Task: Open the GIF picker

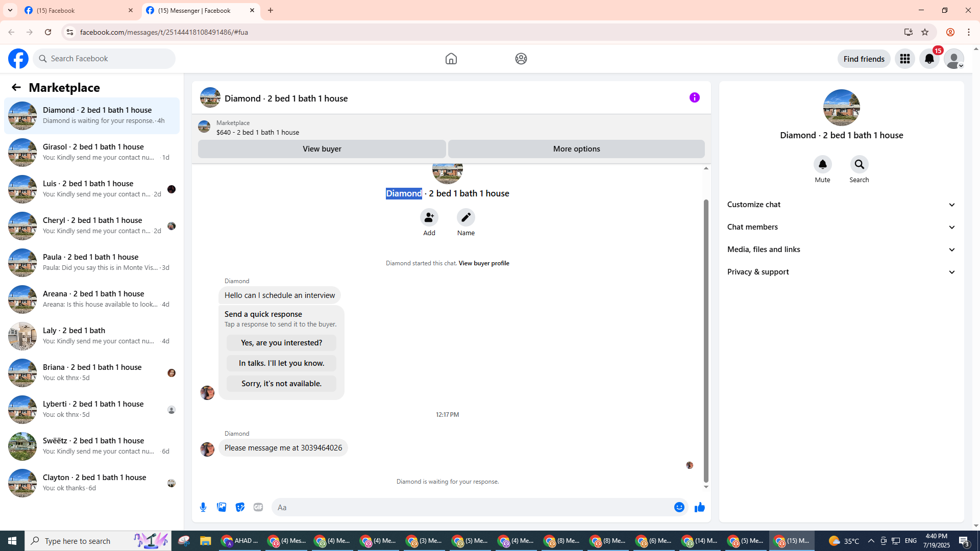Action: click(258, 507)
